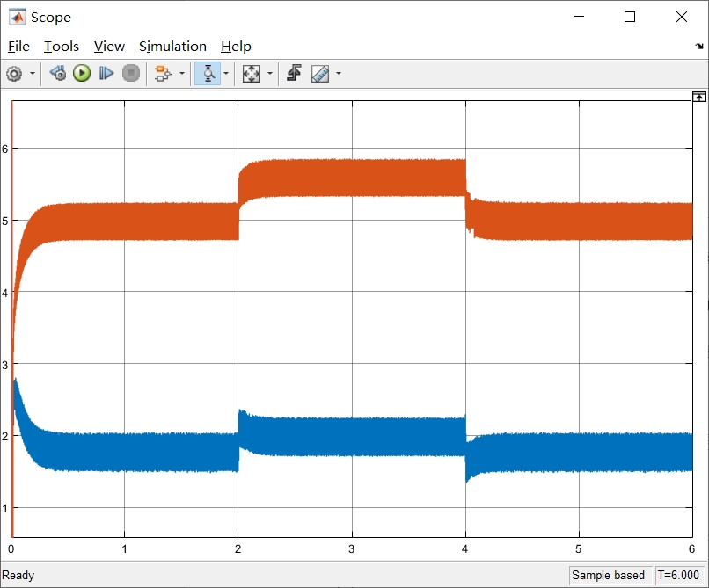
Task: Close the Scope window
Action: [682, 17]
